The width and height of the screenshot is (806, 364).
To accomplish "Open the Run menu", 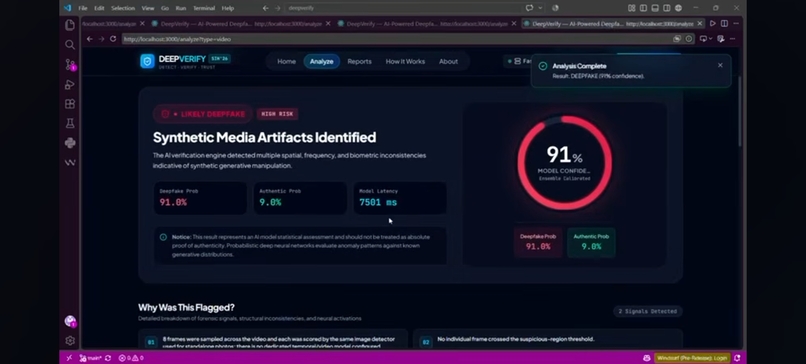I will tap(180, 8).
